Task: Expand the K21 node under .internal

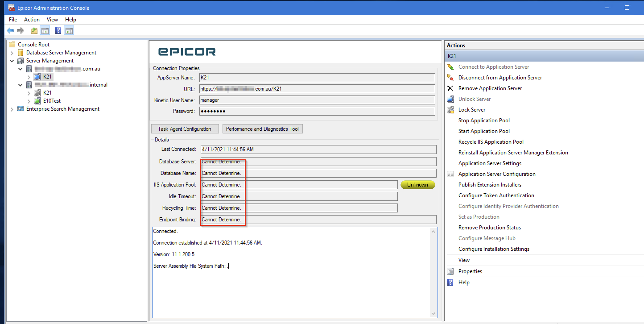Action: pyautogui.click(x=29, y=93)
